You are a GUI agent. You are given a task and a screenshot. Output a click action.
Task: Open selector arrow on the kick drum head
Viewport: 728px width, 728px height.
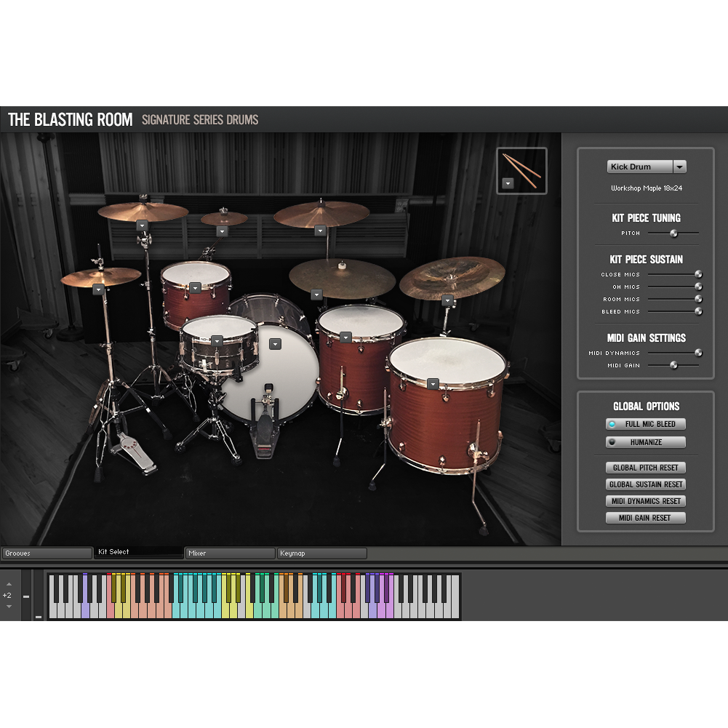point(275,344)
